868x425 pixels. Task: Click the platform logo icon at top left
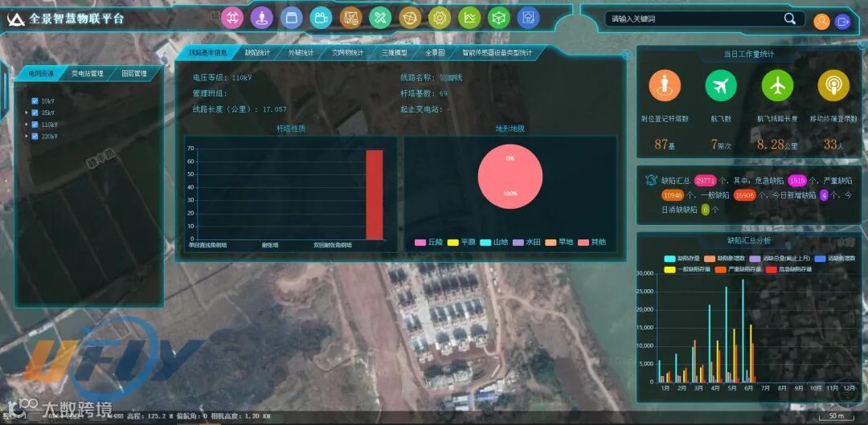coord(15,20)
